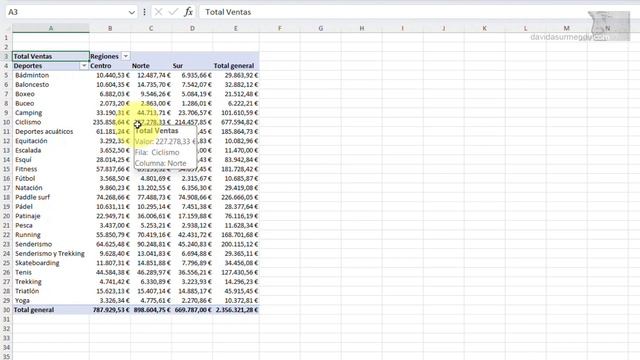This screenshot has height=360, width=640.
Task: Select the Tenis row label
Action: coord(23,272)
